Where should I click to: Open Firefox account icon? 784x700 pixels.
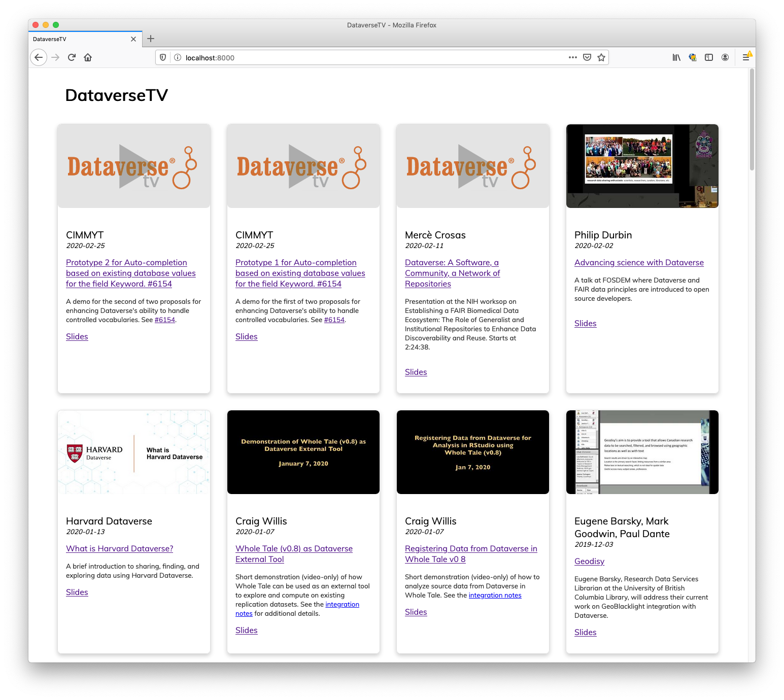pos(725,57)
